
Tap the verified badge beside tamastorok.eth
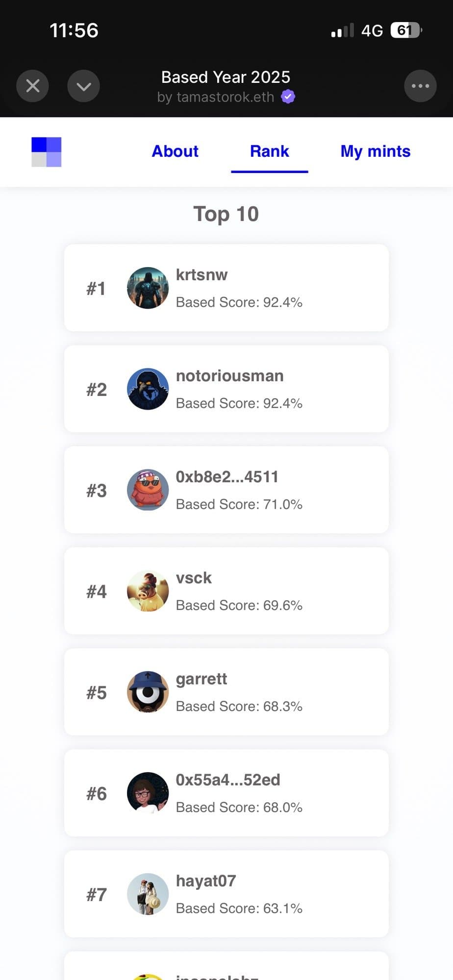(x=288, y=97)
